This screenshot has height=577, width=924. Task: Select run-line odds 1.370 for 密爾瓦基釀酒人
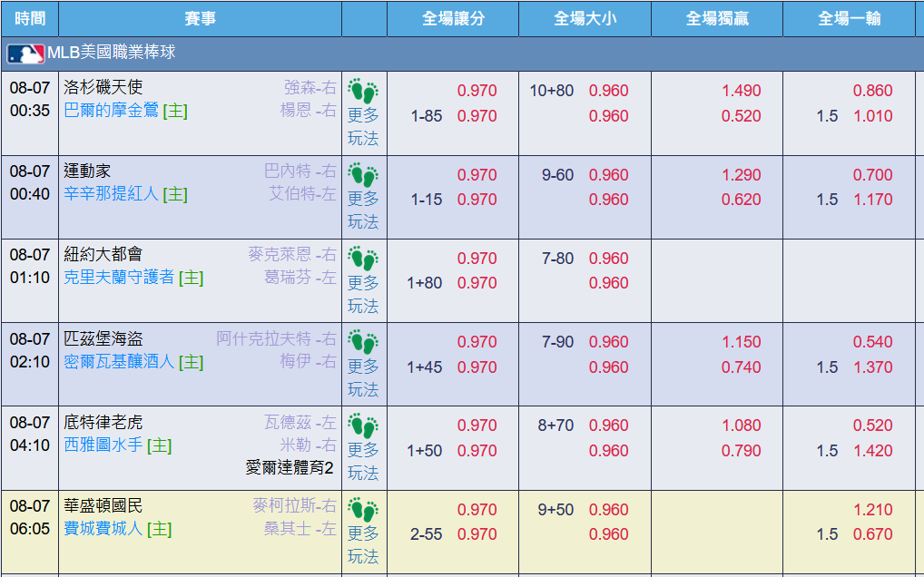pos(873,367)
